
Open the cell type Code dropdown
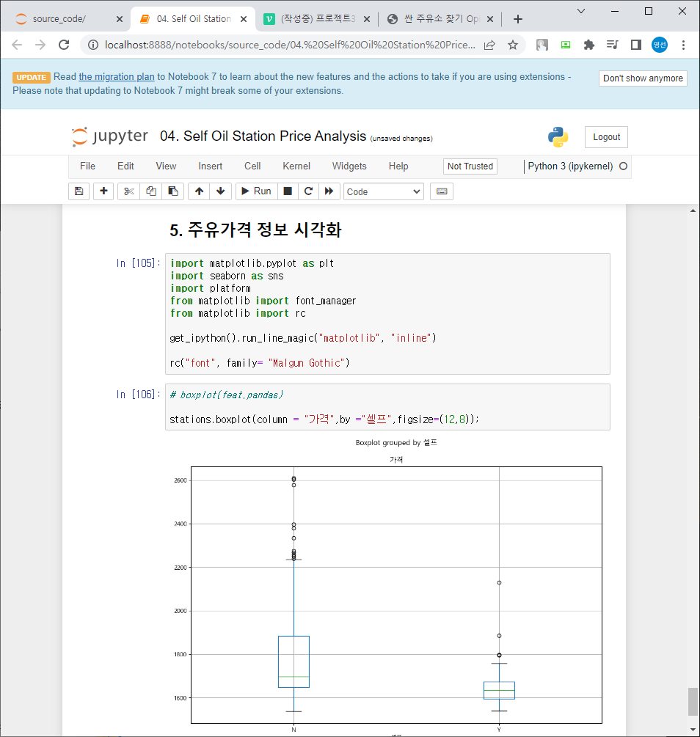[384, 192]
